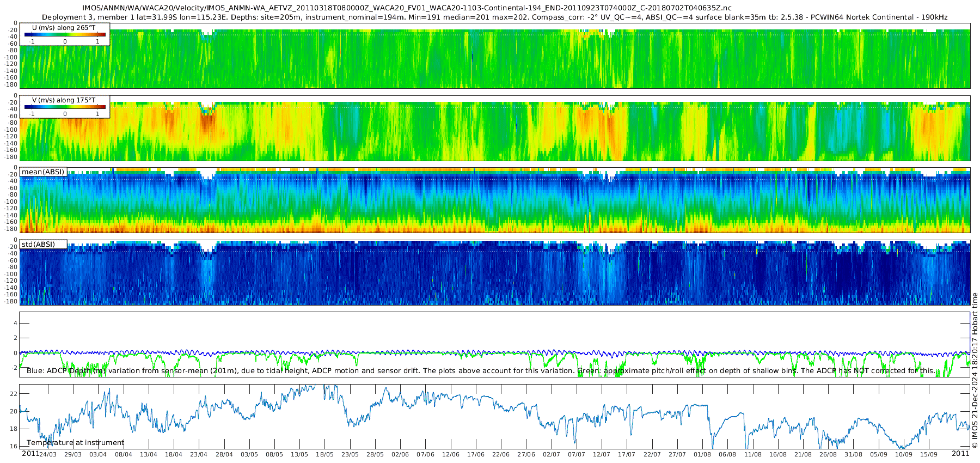Click the V velocity colorbar
The image size is (980, 463).
65,107
